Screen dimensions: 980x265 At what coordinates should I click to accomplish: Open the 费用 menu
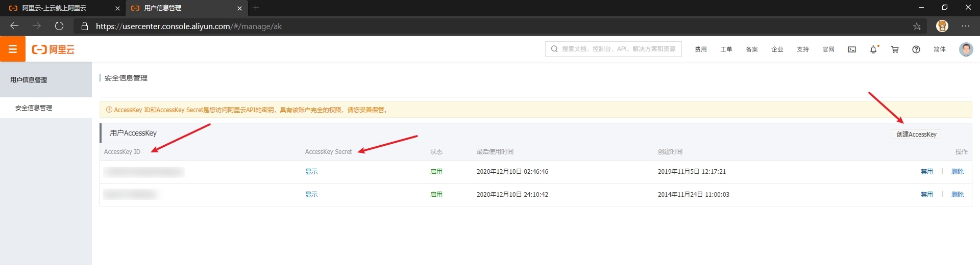tap(701, 49)
